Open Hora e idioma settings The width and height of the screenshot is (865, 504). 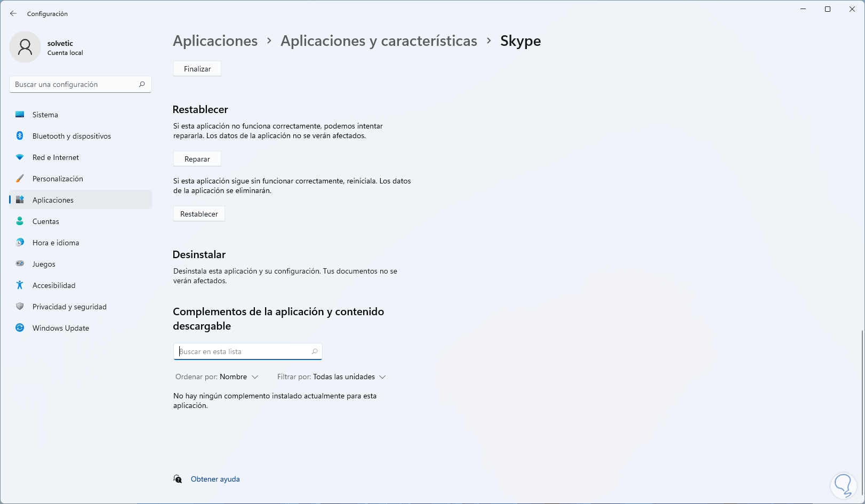click(81, 243)
